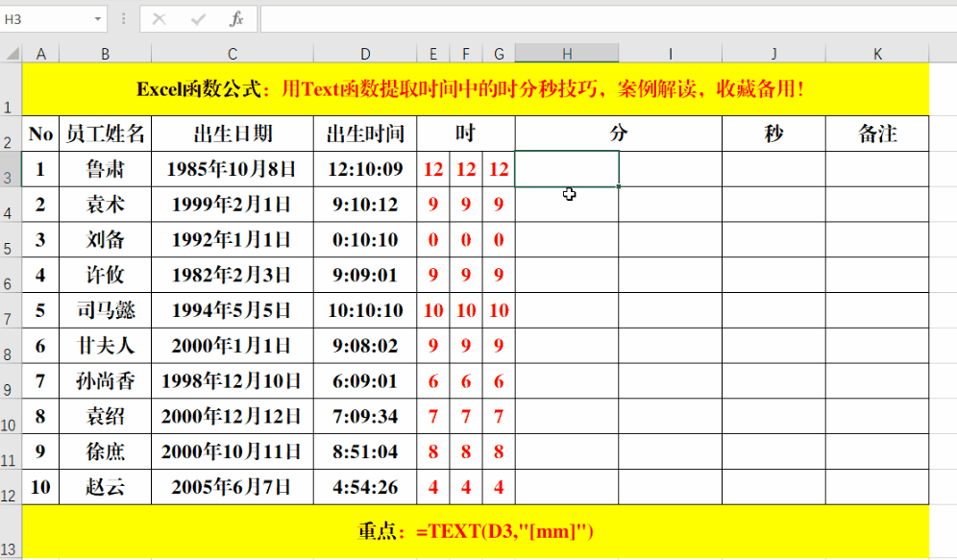
Task: Click the 备注 header cell
Action: pos(877,134)
